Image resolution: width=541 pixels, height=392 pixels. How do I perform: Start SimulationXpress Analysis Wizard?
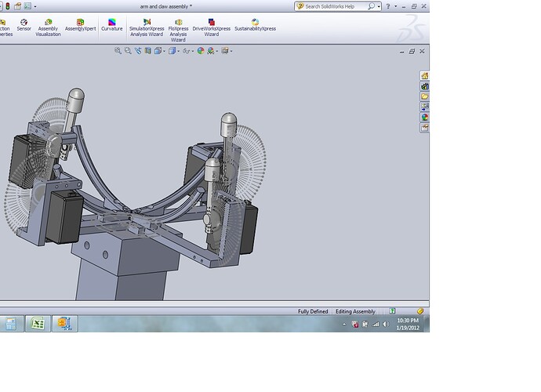(147, 27)
